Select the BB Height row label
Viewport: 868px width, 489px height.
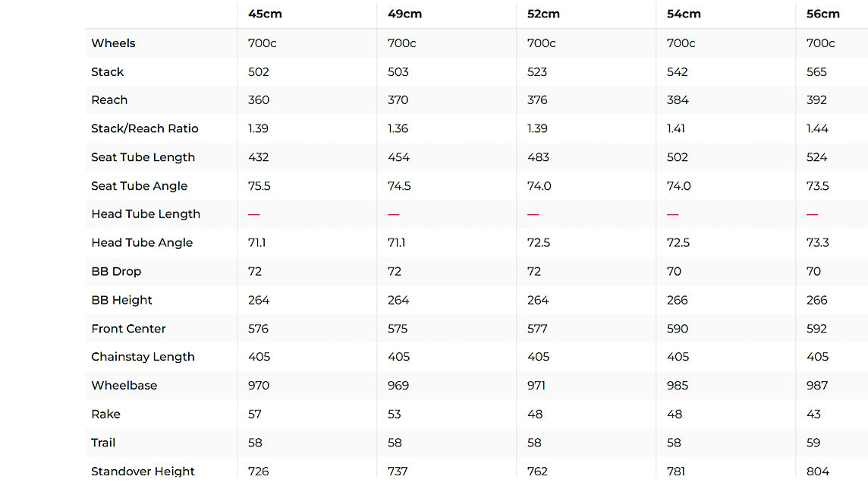121,300
